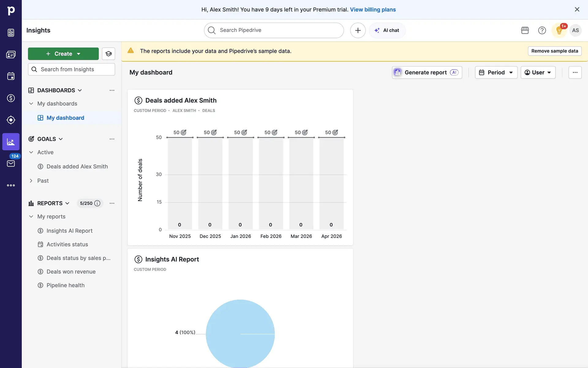This screenshot has height=368, width=588.
Task: Click the quick add plus button
Action: [358, 30]
